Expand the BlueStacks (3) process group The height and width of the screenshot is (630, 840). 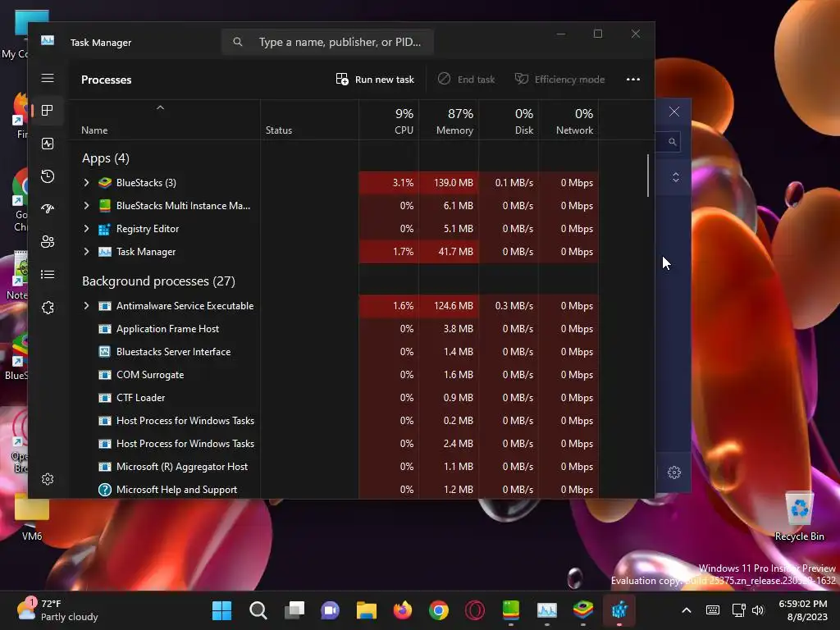coord(86,183)
